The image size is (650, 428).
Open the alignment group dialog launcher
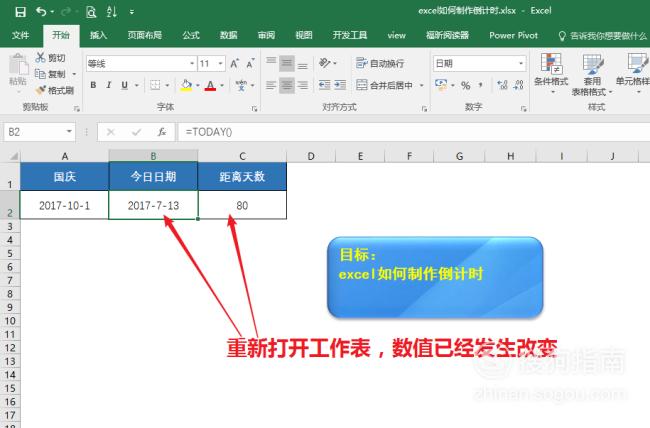[x=424, y=109]
